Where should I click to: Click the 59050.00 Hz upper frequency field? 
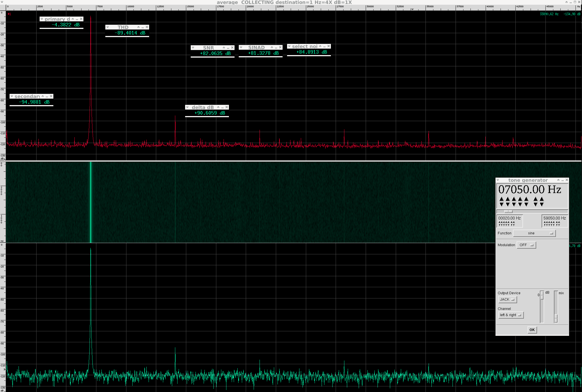(554, 218)
